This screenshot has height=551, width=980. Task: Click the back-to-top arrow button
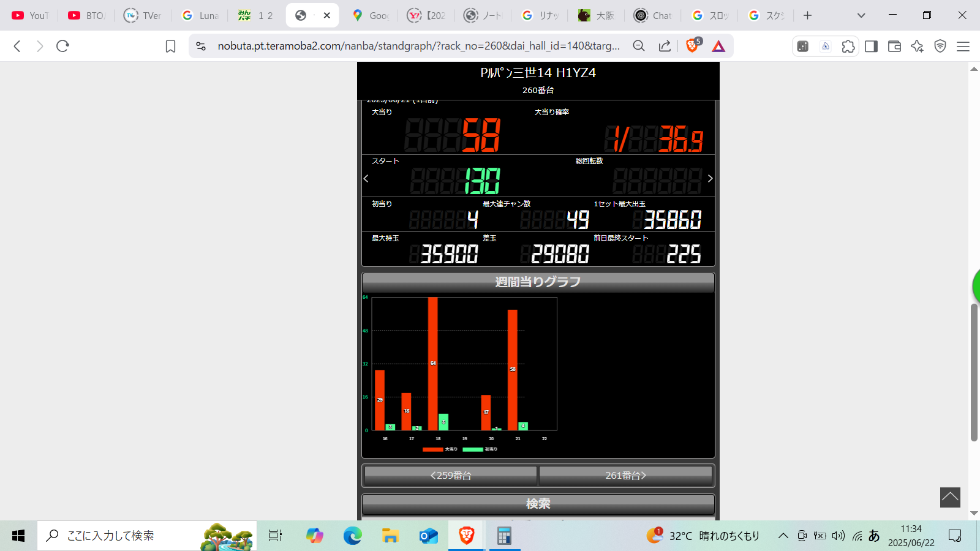[950, 497]
